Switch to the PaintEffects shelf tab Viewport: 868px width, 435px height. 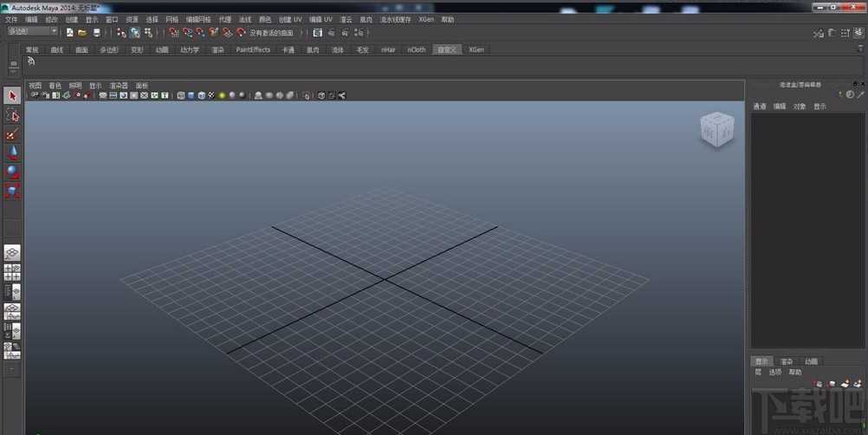click(x=253, y=50)
